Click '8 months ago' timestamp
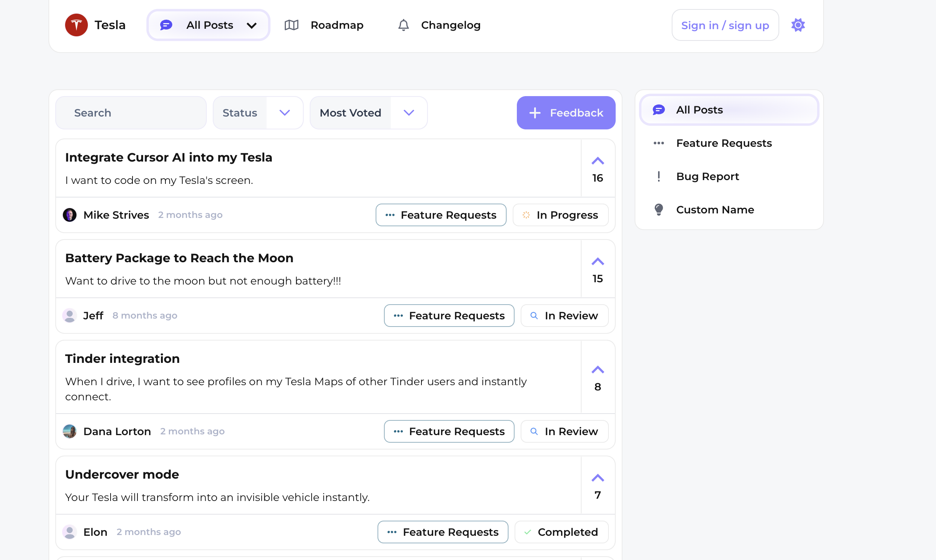The height and width of the screenshot is (560, 936). [145, 316]
